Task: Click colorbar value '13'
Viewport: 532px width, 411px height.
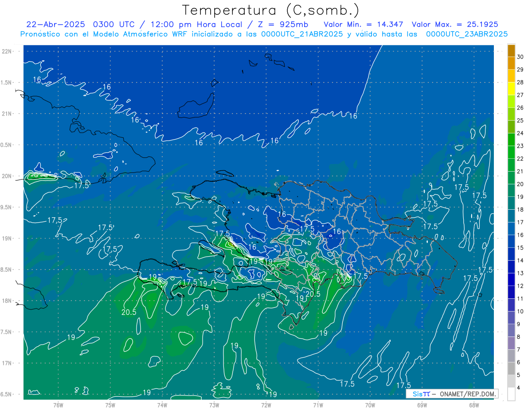Action: pyautogui.click(x=521, y=273)
